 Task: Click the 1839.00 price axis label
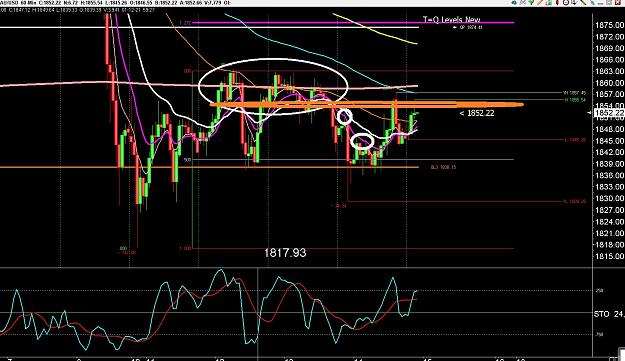pos(609,164)
